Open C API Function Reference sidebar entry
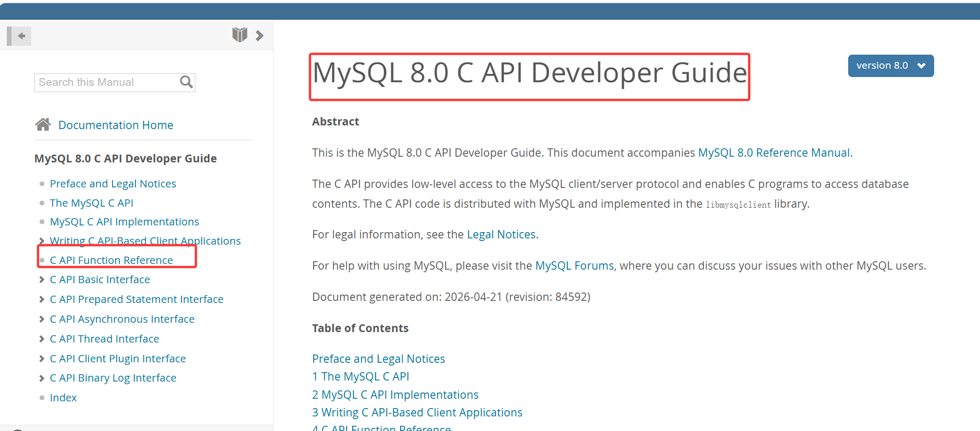 pyautogui.click(x=111, y=260)
